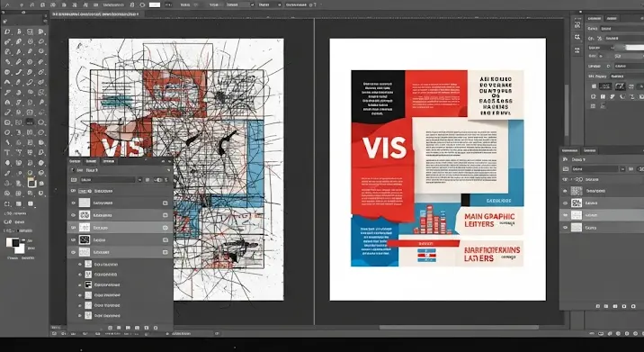This screenshot has height=352, width=644.
Task: Select the yellow-outlined frame tool in toolbox
Action: click(31, 183)
